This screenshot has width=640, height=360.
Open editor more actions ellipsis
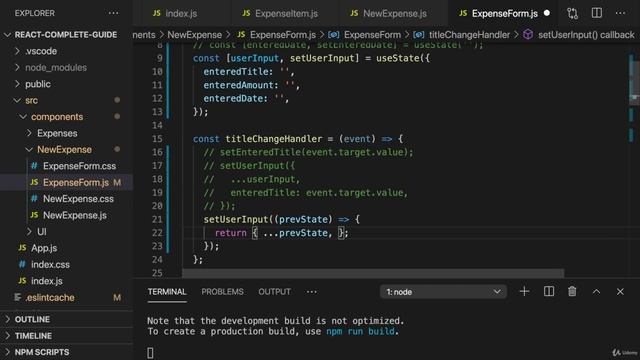click(620, 13)
